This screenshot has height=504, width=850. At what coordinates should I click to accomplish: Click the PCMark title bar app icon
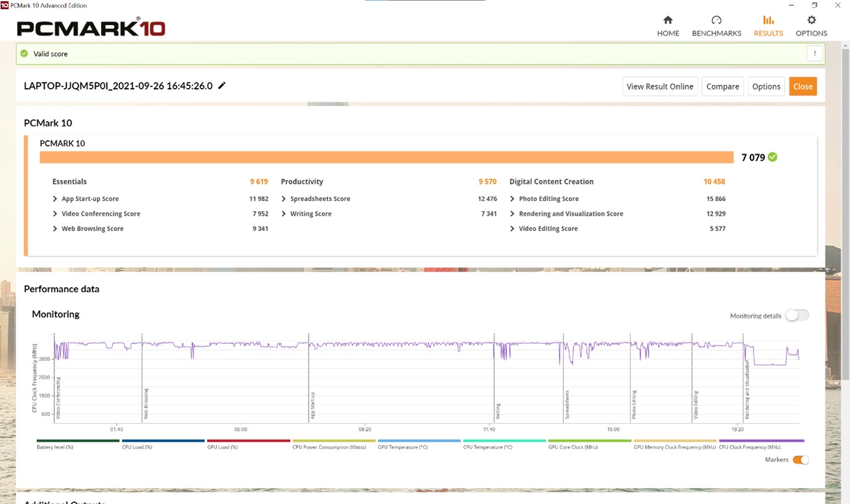click(4, 5)
